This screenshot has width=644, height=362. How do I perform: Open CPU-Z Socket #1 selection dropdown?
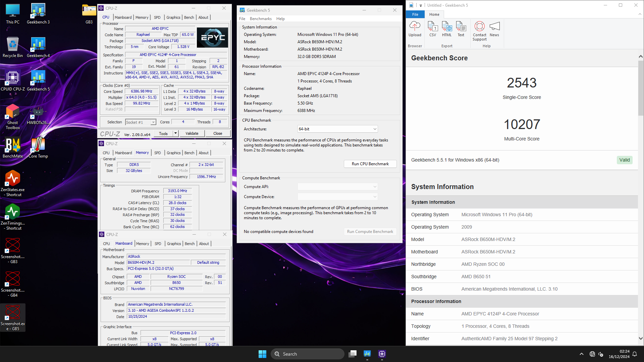[141, 122]
